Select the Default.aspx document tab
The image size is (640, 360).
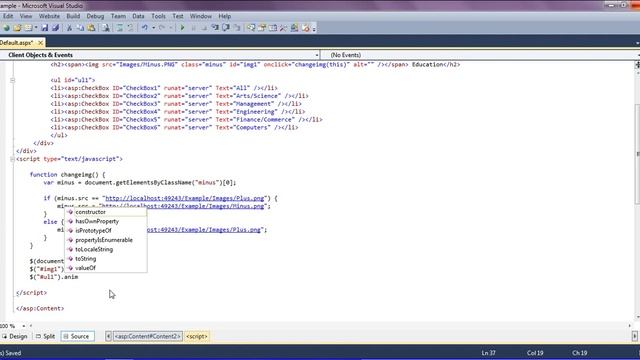17,42
